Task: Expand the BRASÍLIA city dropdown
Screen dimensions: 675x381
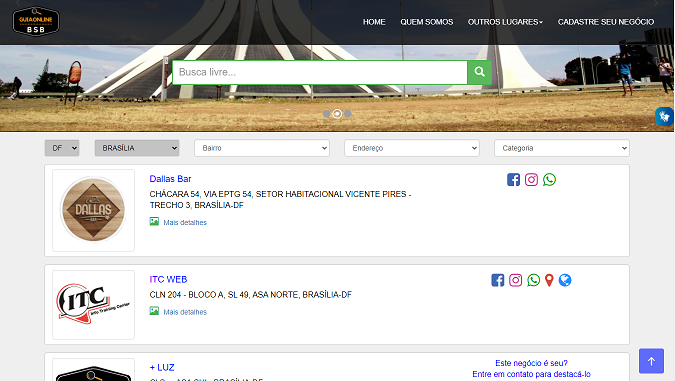Action: click(x=137, y=148)
